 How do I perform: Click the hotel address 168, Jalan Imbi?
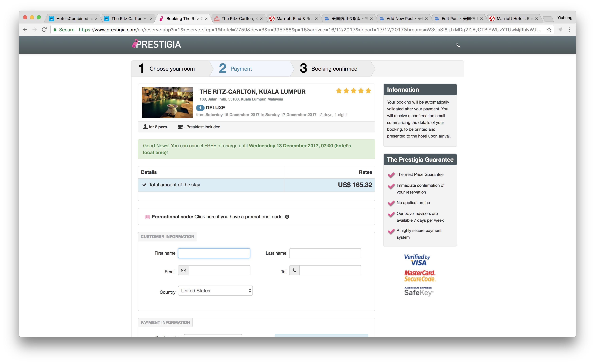241,99
